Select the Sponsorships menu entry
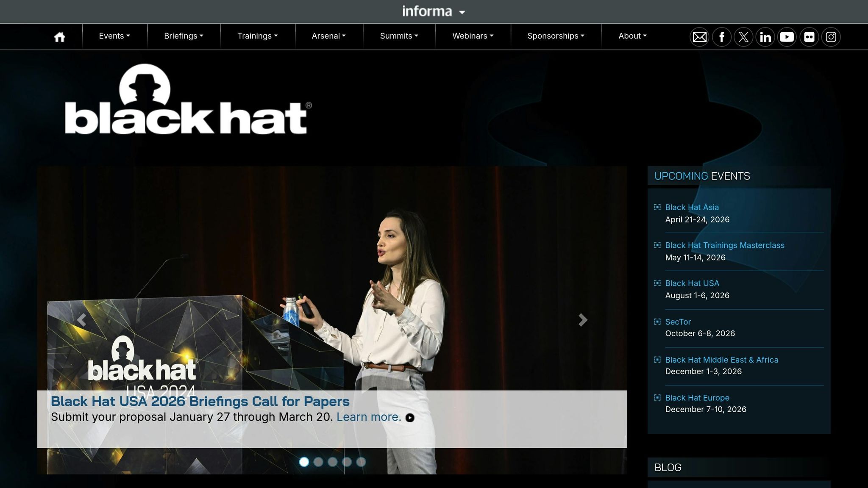Screen dimensions: 868x488 [555, 36]
